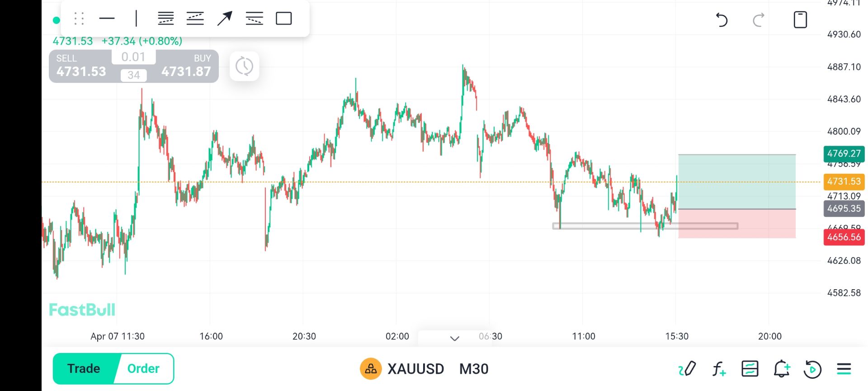Switch to the Order tab
Image resolution: width=868 pixels, height=391 pixels.
pyautogui.click(x=143, y=369)
